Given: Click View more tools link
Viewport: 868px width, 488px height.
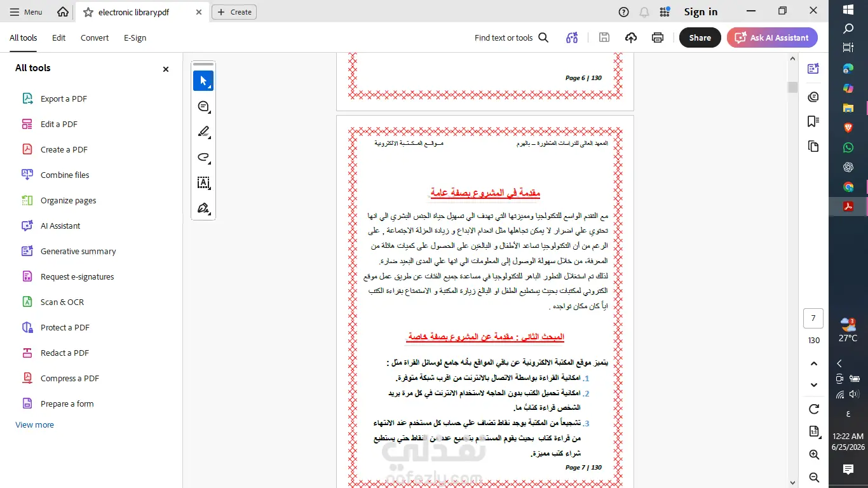Looking at the screenshot, I should pyautogui.click(x=34, y=424).
